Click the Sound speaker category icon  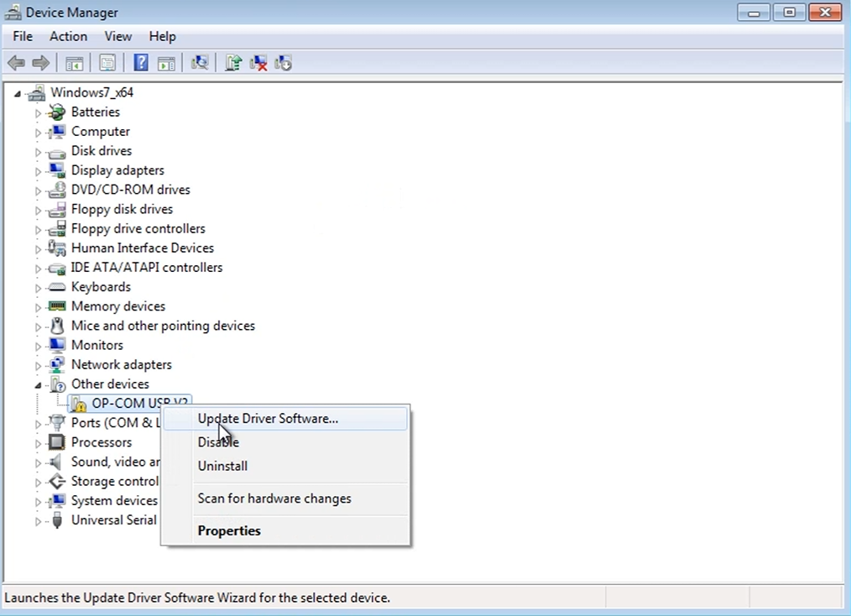click(x=55, y=462)
